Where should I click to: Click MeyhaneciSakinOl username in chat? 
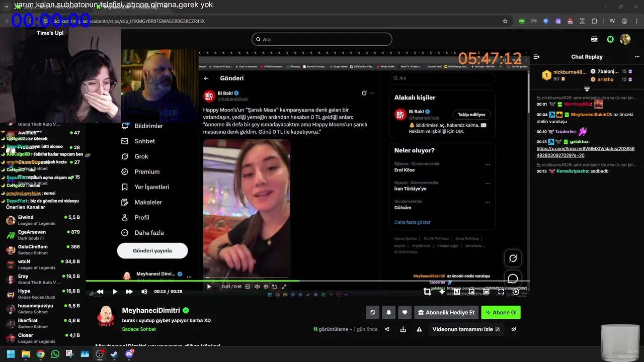591,115
